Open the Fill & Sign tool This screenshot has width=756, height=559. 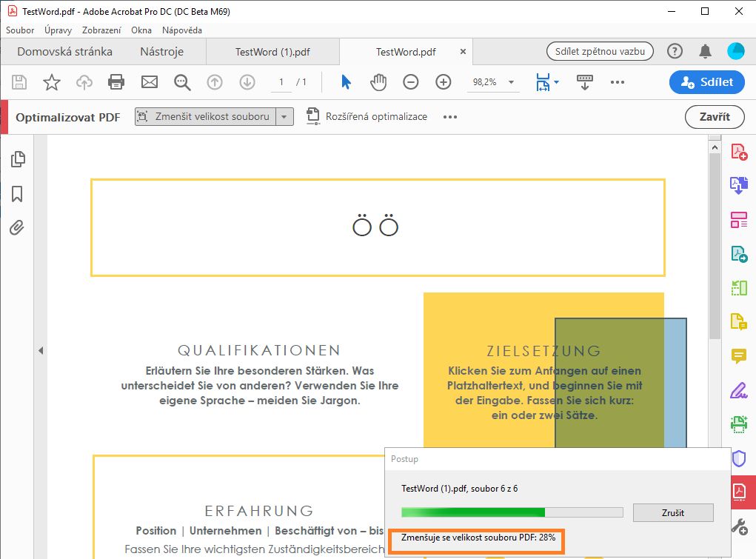pyautogui.click(x=738, y=390)
